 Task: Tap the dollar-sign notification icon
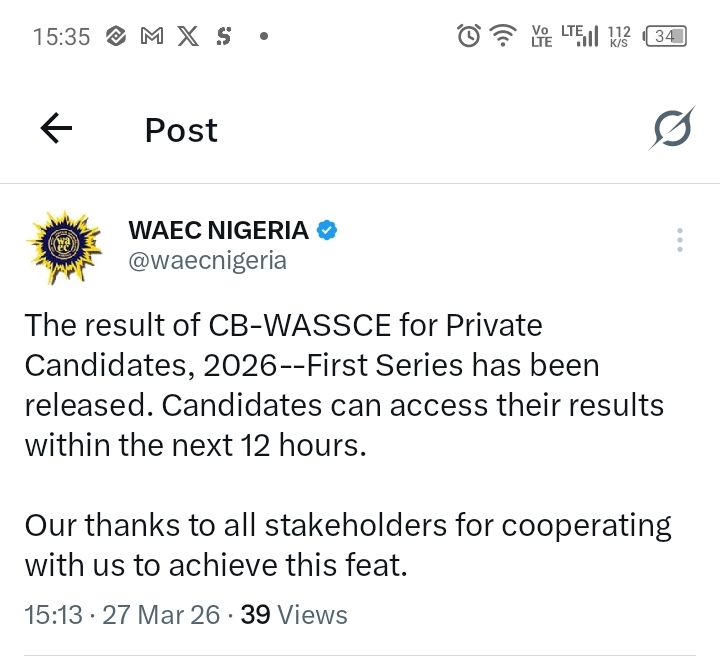(x=224, y=37)
